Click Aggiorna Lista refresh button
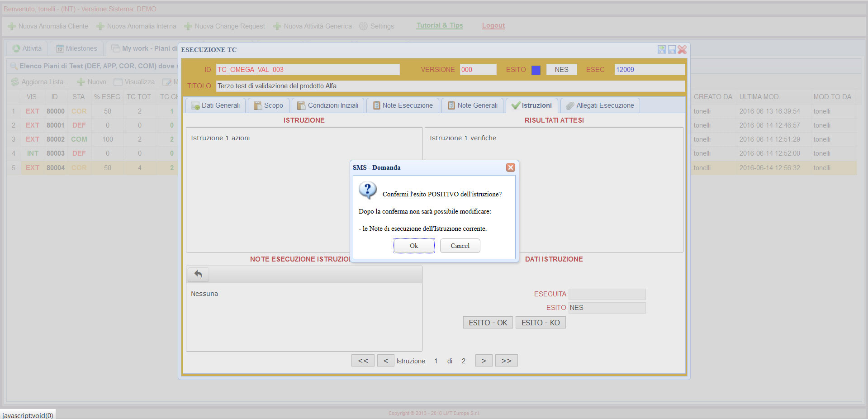 40,82
